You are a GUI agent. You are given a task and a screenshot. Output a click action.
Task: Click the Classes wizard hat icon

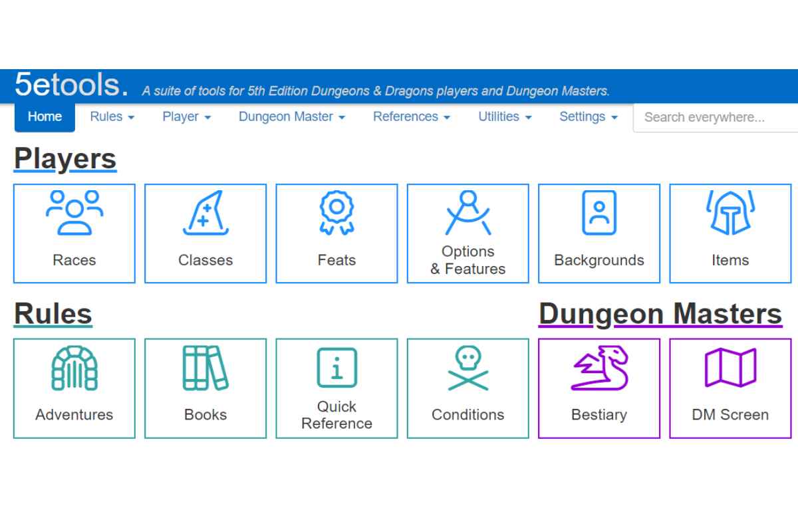[205, 213]
